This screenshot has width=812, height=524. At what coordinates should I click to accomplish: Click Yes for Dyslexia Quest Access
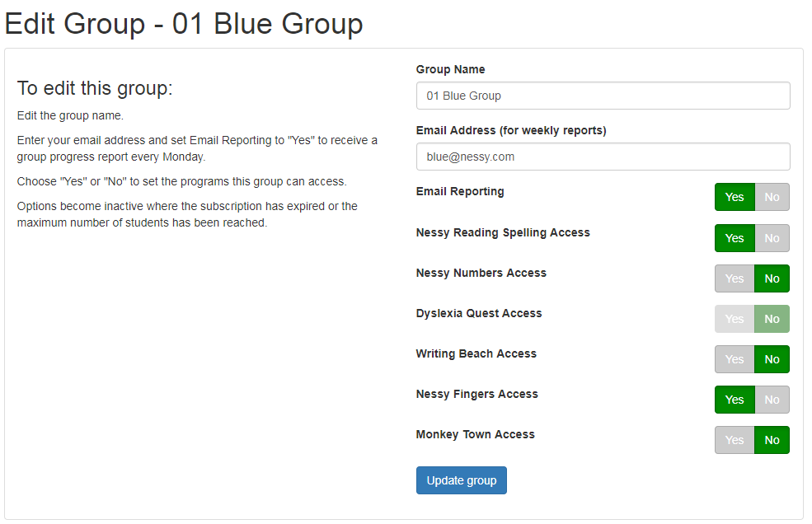(735, 319)
